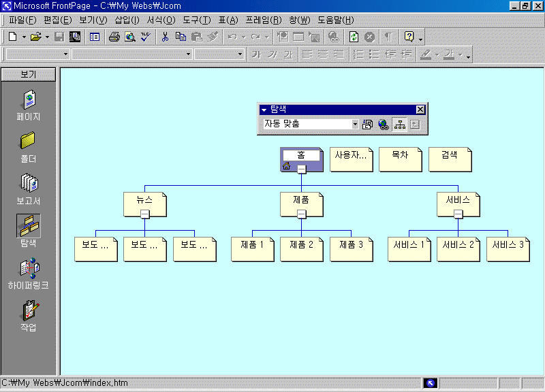Click the Print icon in toolbar
The image size is (545, 392).
click(x=114, y=37)
